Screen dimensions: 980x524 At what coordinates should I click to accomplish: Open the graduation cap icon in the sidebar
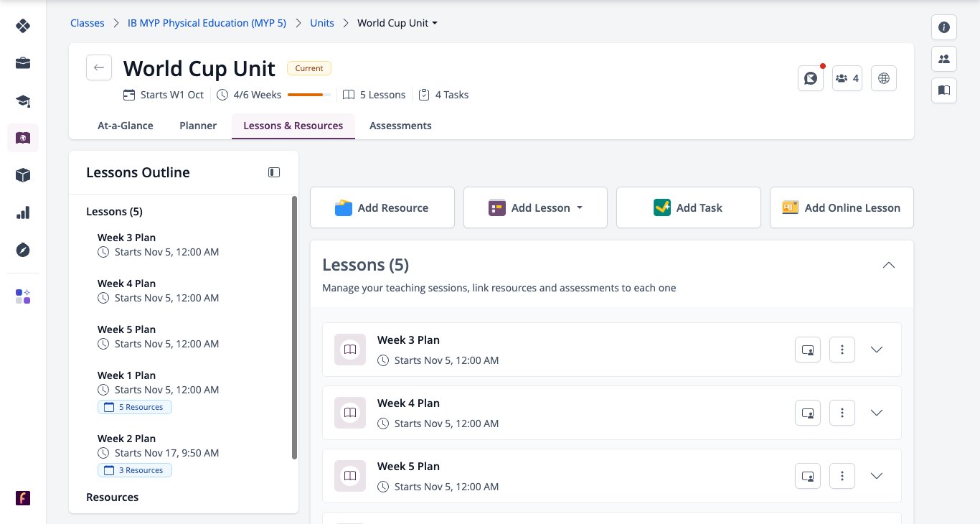coord(23,100)
